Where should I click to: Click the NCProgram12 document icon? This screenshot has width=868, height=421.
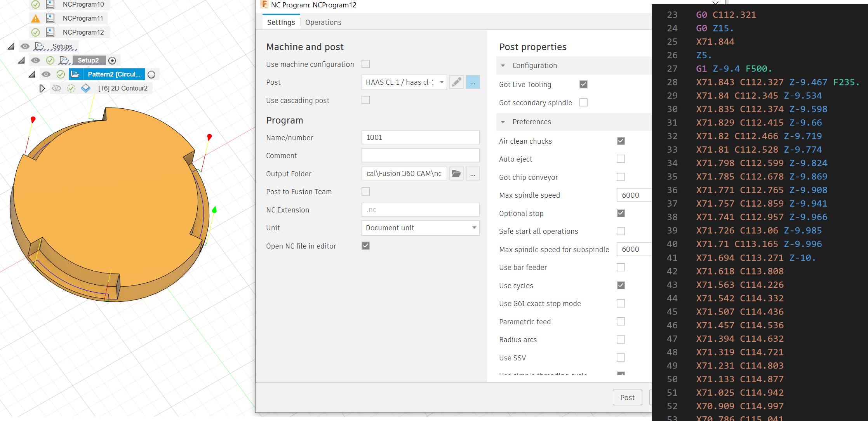[50, 32]
